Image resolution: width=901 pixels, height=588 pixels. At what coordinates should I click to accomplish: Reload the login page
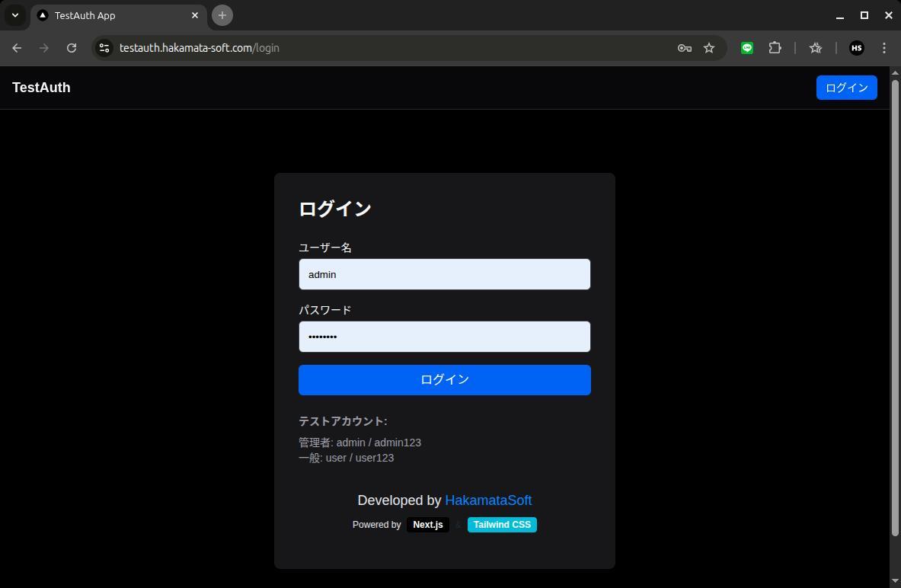[72, 47]
